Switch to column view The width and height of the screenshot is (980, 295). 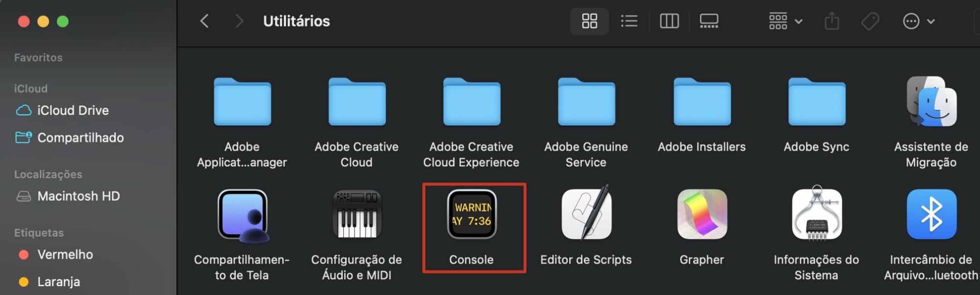669,21
